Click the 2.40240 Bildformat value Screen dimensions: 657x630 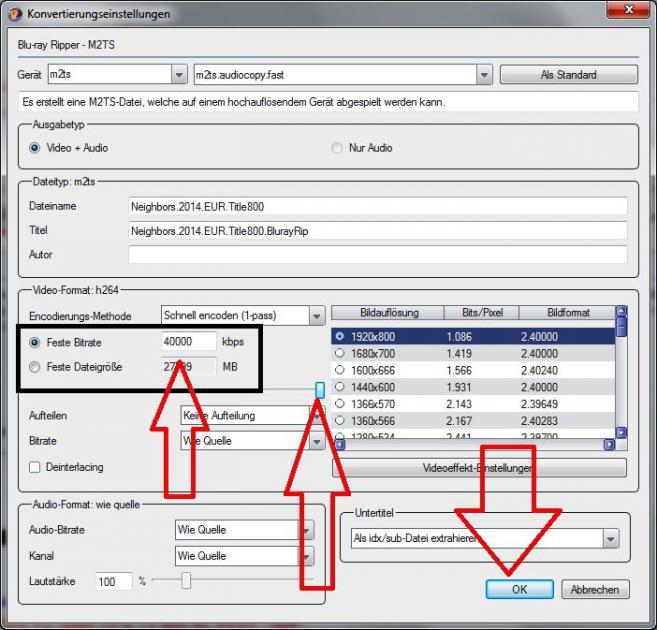pos(539,370)
